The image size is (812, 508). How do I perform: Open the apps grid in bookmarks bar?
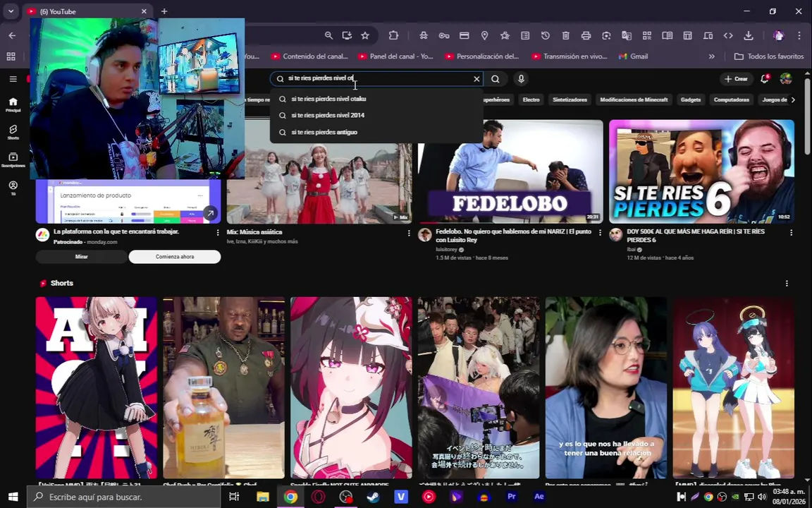coord(11,56)
